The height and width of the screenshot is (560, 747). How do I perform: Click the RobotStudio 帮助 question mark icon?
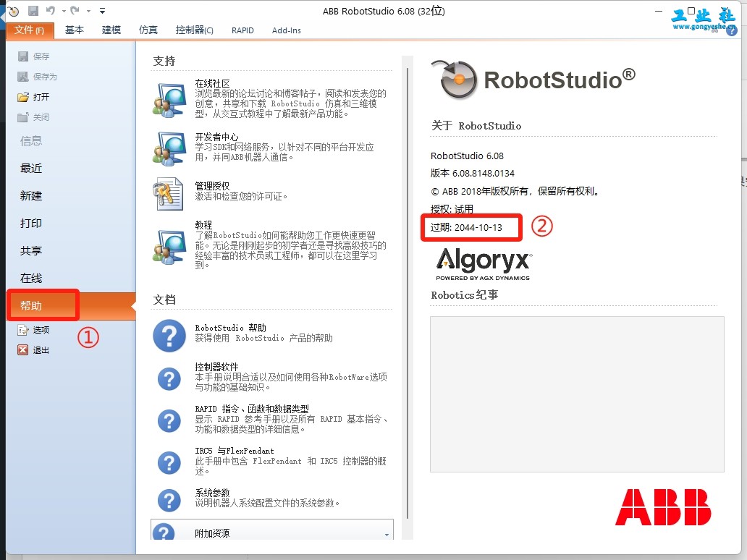pyautogui.click(x=169, y=336)
